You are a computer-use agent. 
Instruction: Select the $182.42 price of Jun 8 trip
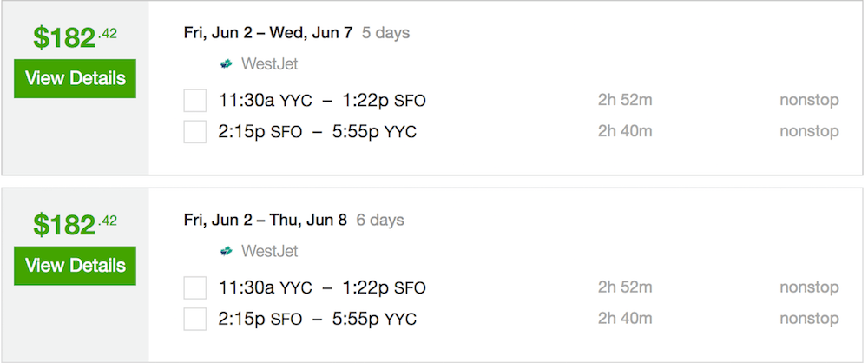(x=76, y=224)
